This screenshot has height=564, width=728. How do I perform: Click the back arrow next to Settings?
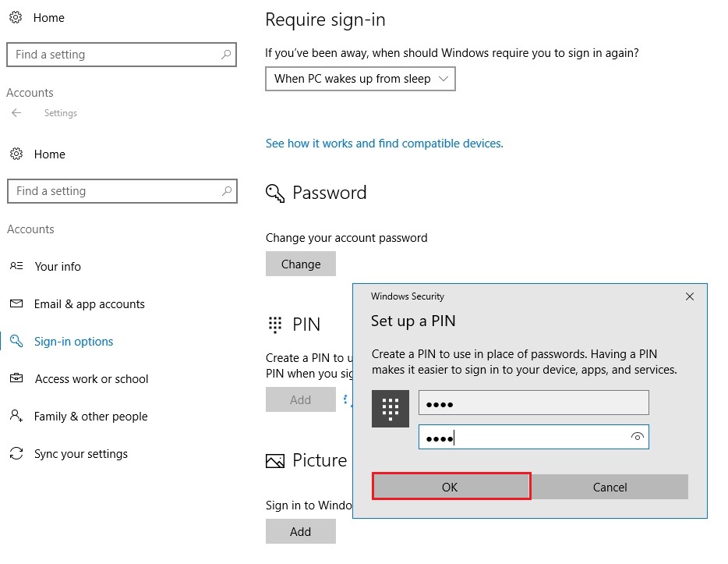[x=16, y=113]
